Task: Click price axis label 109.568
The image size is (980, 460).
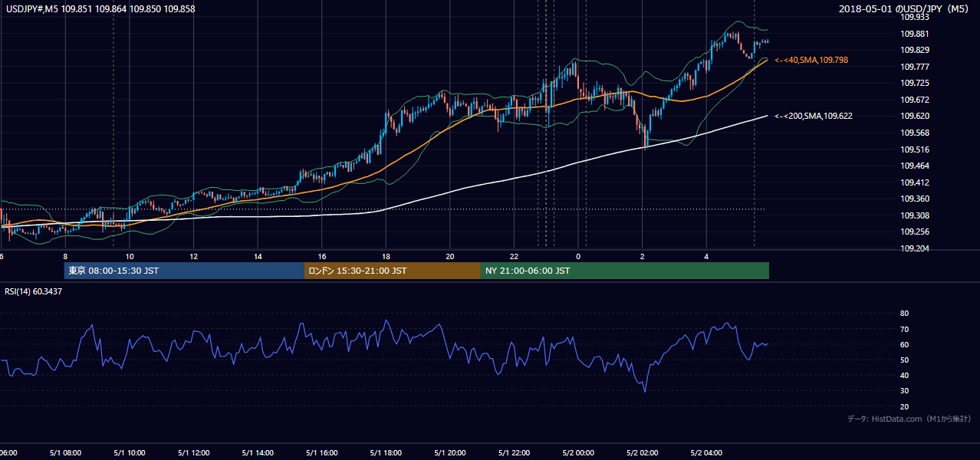Action: click(x=915, y=133)
